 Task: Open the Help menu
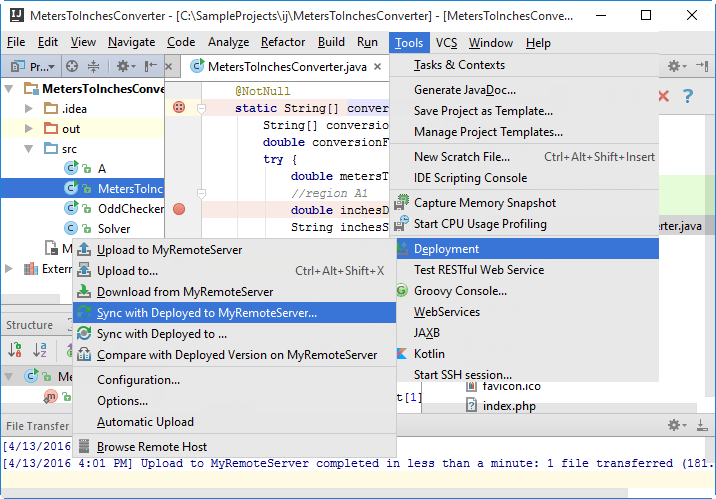click(x=538, y=43)
